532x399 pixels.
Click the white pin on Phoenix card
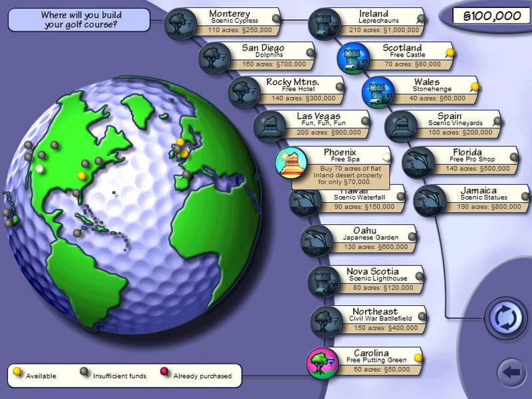point(386,157)
